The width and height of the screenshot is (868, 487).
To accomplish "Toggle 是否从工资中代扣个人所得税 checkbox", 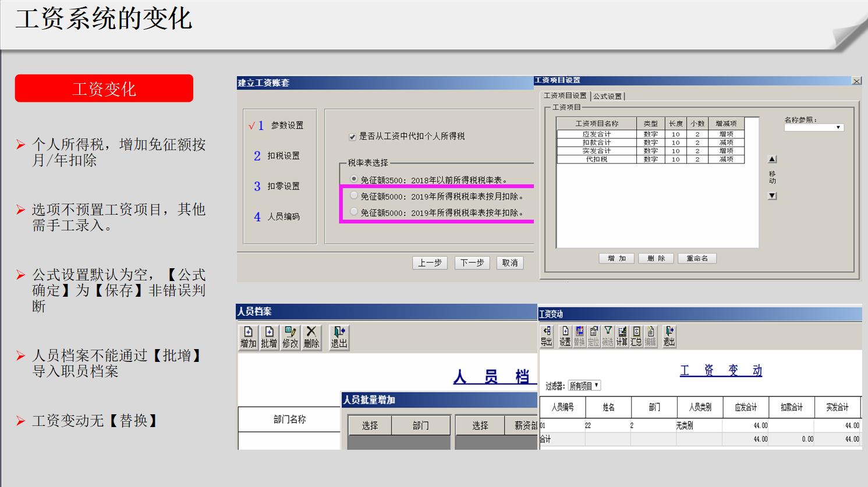I will tap(352, 137).
